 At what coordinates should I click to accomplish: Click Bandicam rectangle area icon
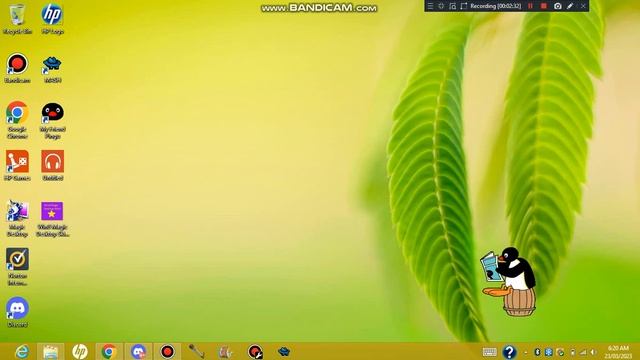point(463,6)
